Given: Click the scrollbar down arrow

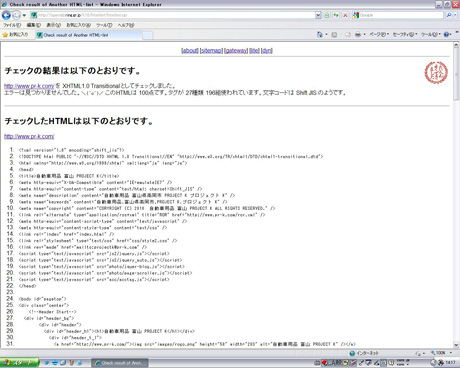Looking at the screenshot, I should [456, 345].
